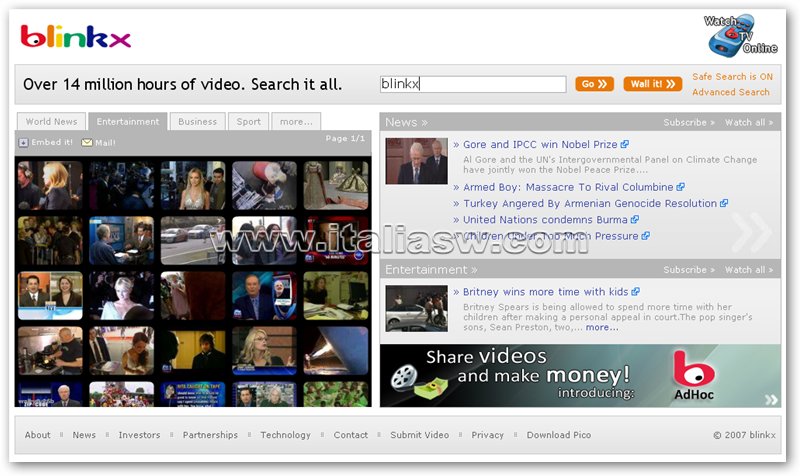The image size is (800, 476).
Task: Click the external link icon beside Britney headline
Action: click(636, 292)
